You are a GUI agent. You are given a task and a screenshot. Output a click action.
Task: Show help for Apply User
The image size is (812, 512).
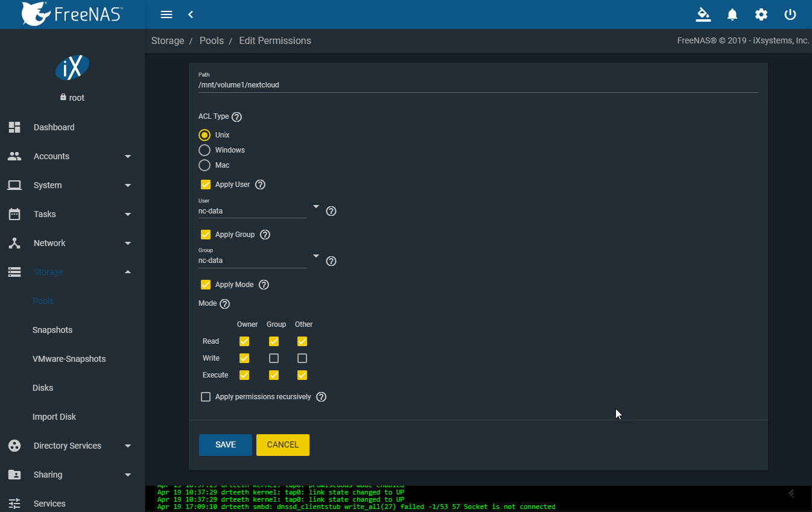click(x=260, y=185)
